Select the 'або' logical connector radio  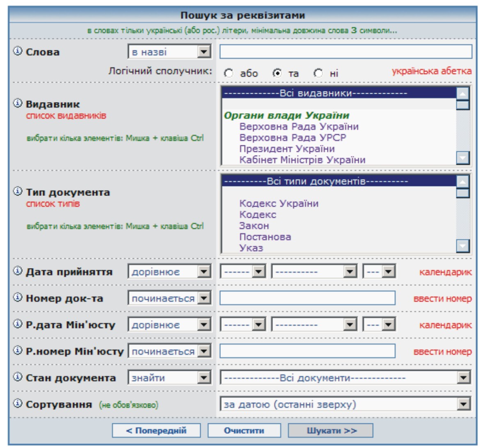tap(229, 74)
